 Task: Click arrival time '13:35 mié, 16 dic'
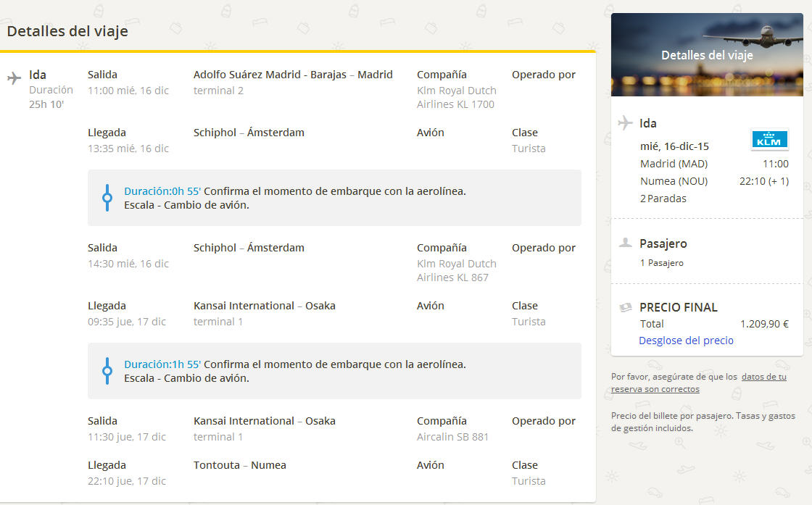click(x=128, y=149)
